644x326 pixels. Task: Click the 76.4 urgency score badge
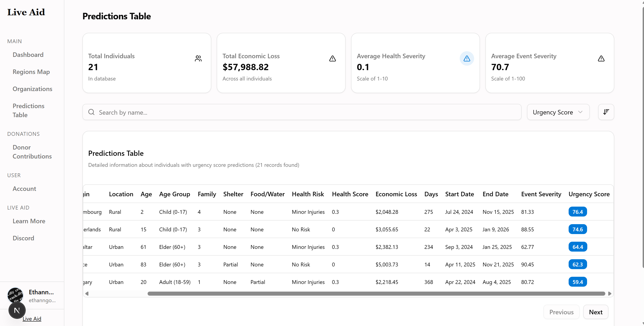pos(577,212)
